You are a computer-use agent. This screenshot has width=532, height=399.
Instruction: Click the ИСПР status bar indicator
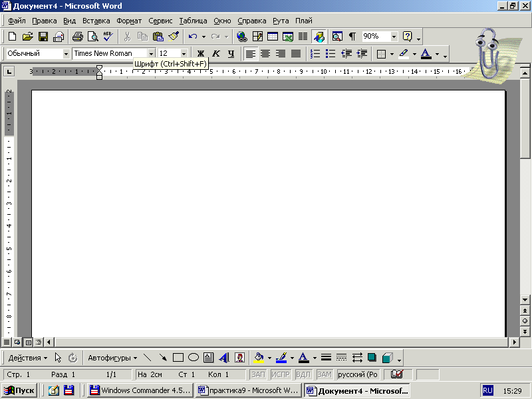pos(281,374)
